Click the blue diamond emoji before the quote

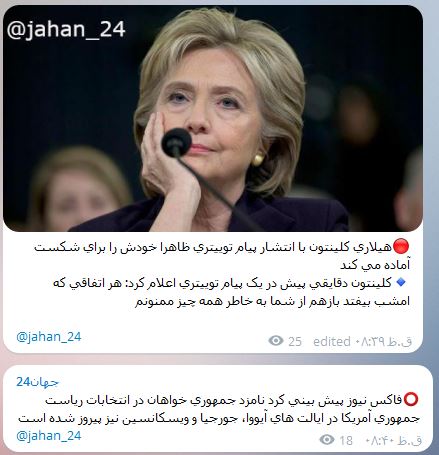tap(401, 282)
